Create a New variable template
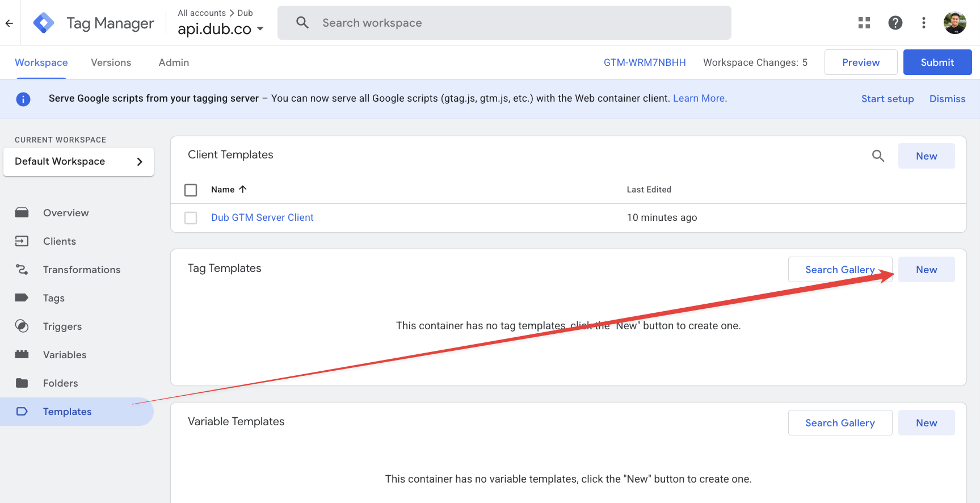 (x=927, y=423)
